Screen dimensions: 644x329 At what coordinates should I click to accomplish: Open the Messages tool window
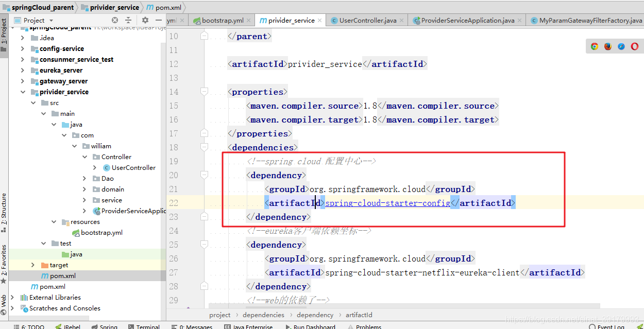pos(192,326)
